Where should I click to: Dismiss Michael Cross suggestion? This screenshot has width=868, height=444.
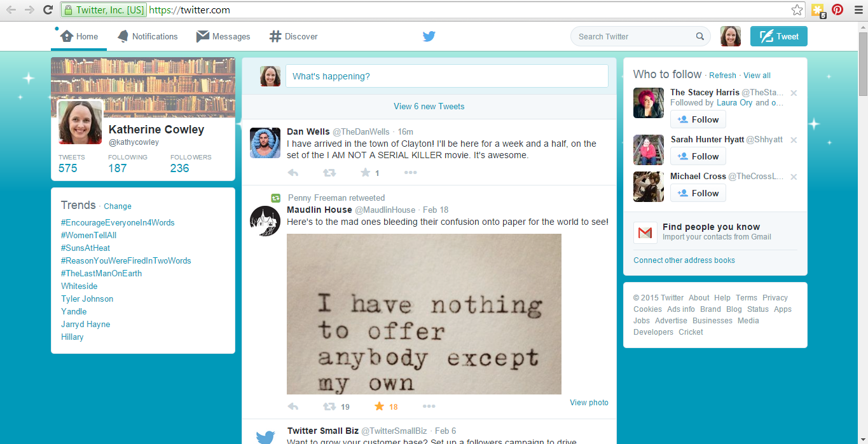[794, 177]
